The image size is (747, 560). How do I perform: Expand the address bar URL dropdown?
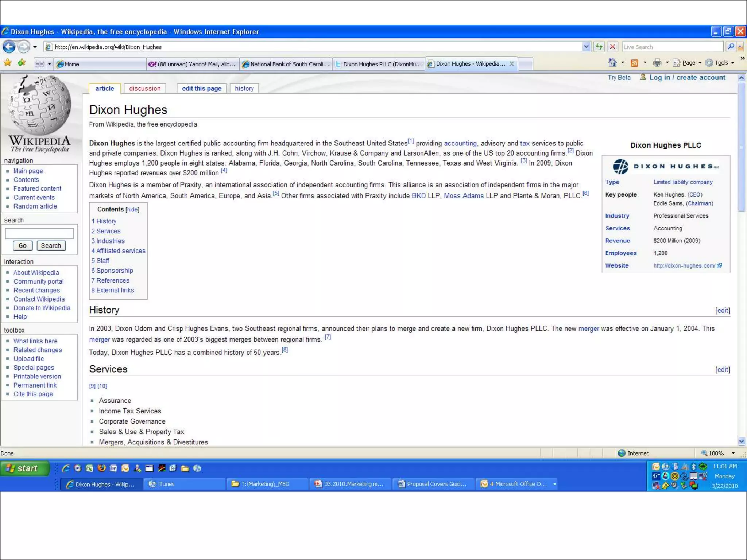click(x=586, y=47)
